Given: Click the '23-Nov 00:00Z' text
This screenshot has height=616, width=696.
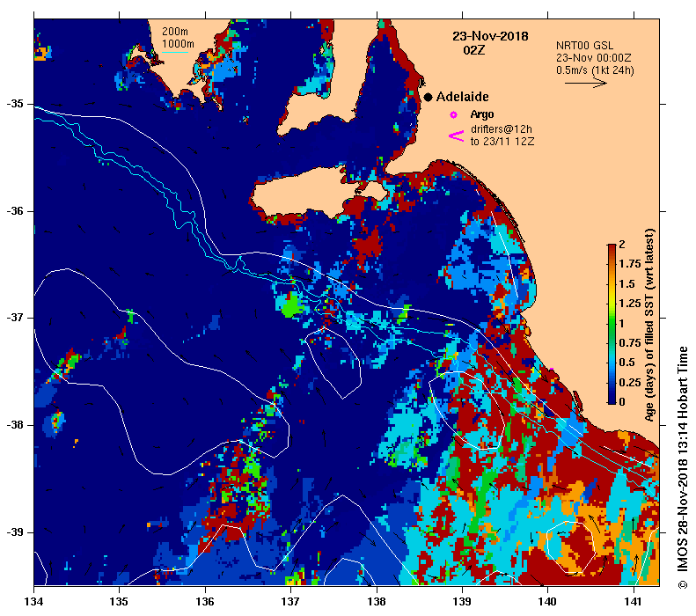Looking at the screenshot, I should [x=593, y=58].
